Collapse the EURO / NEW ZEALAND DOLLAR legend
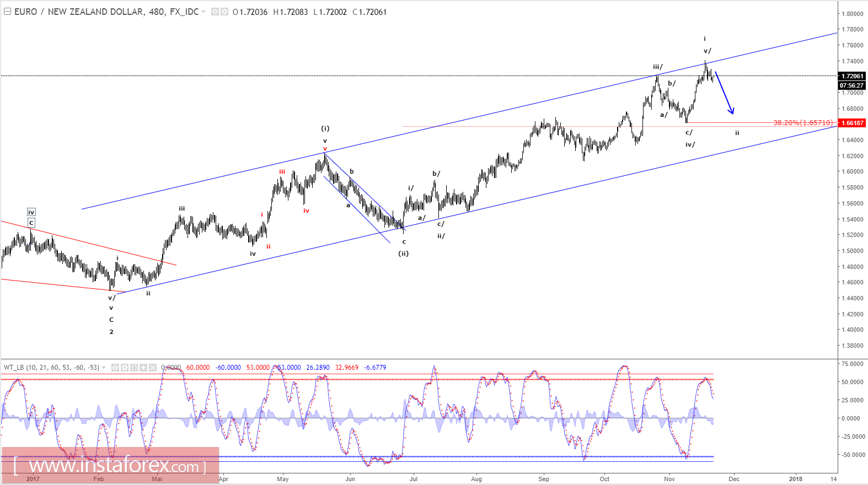868x485 pixels. click(7, 12)
